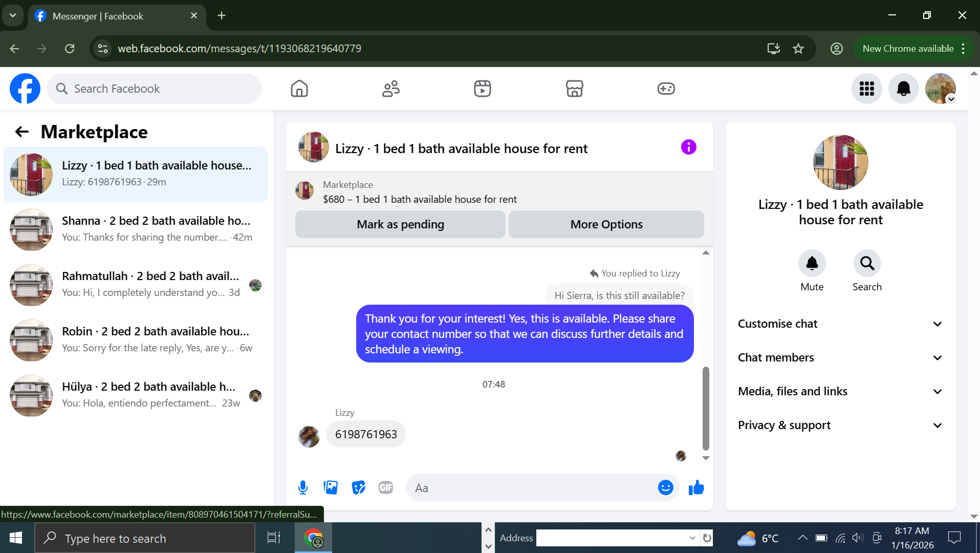Open the Windows Start menu
The image size is (980, 553).
(16, 538)
